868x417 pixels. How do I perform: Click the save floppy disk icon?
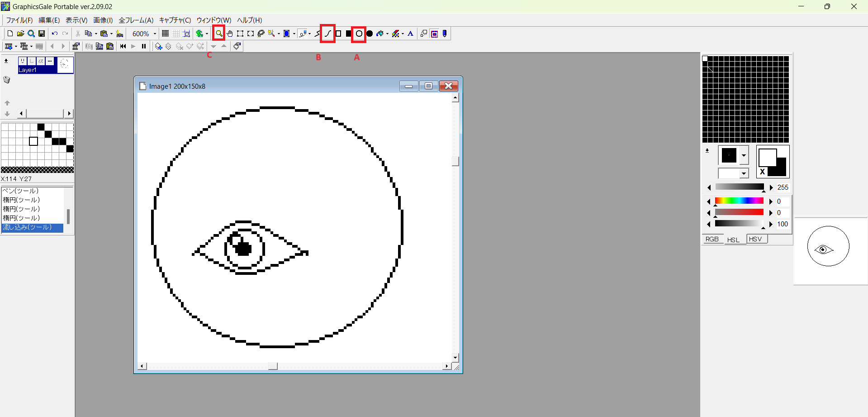point(42,34)
